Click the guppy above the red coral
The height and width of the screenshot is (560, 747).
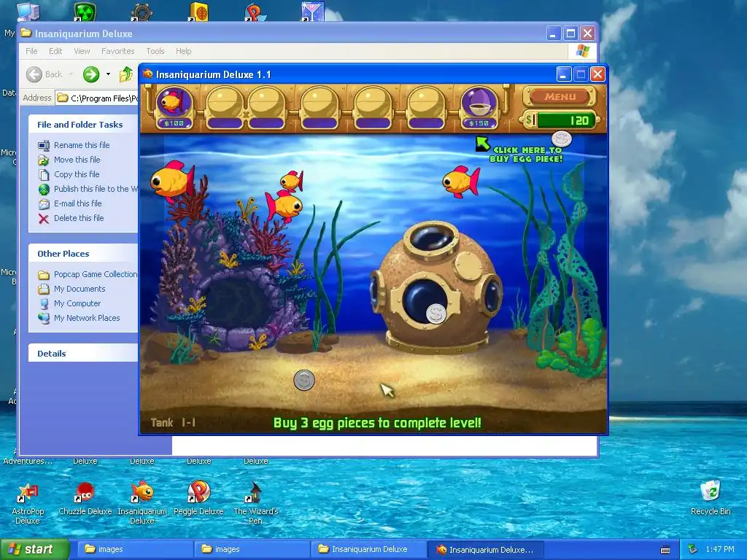[x=284, y=206]
